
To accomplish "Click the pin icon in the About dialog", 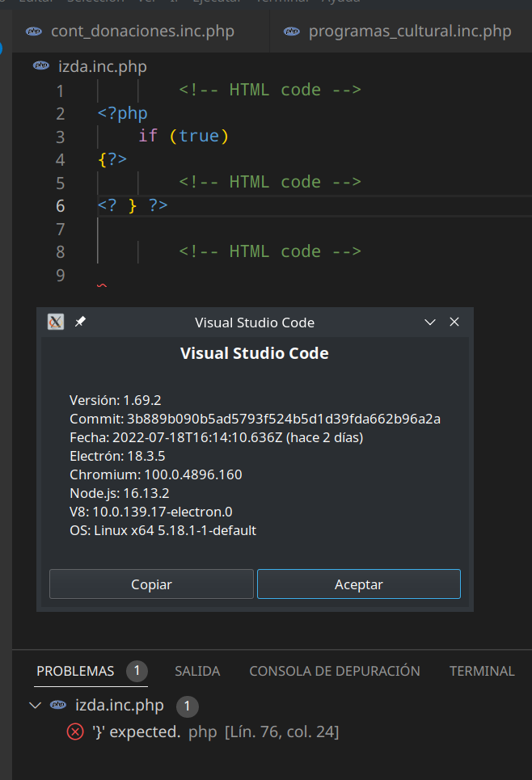I will pos(78,322).
